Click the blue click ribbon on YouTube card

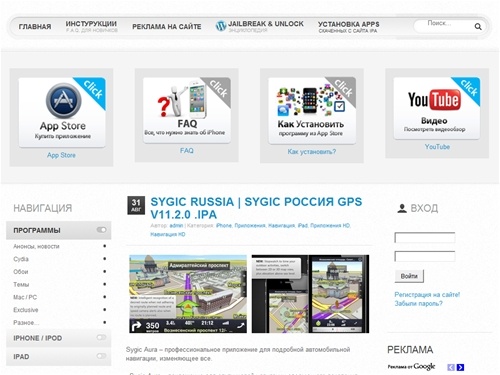[x=468, y=89]
